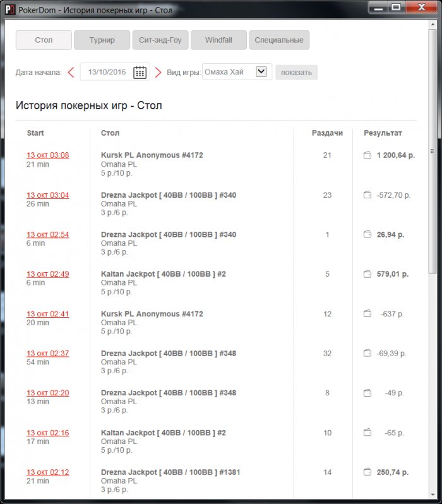Viewport: 442px width, 504px height.
Task: Open the calendar date picker icon
Action: (x=140, y=72)
